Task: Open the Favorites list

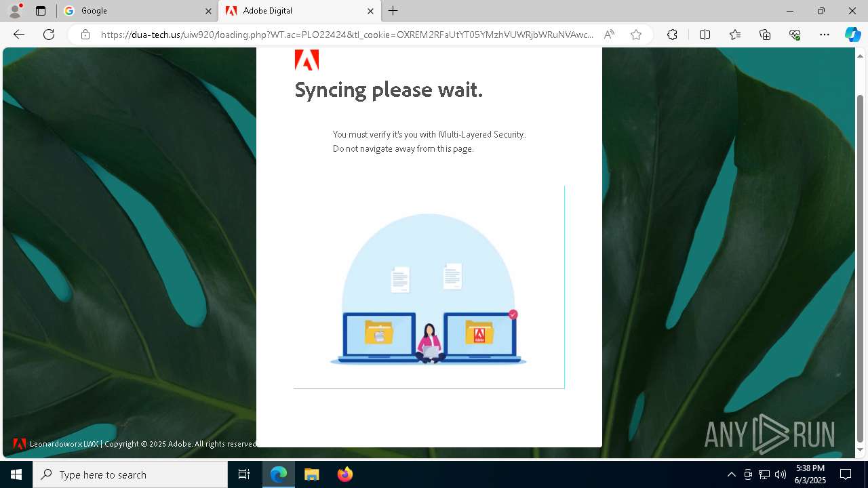Action: click(x=735, y=35)
